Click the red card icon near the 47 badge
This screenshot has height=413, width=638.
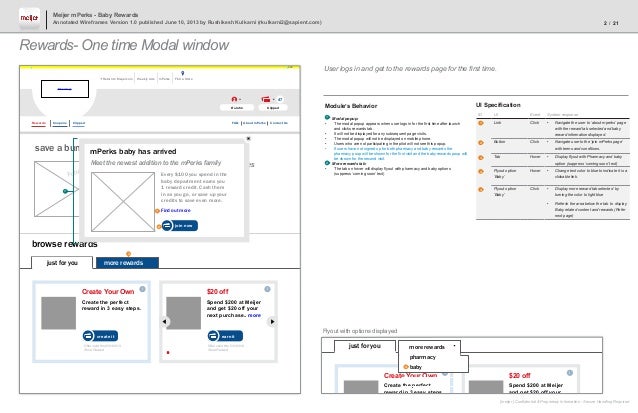pos(266,99)
